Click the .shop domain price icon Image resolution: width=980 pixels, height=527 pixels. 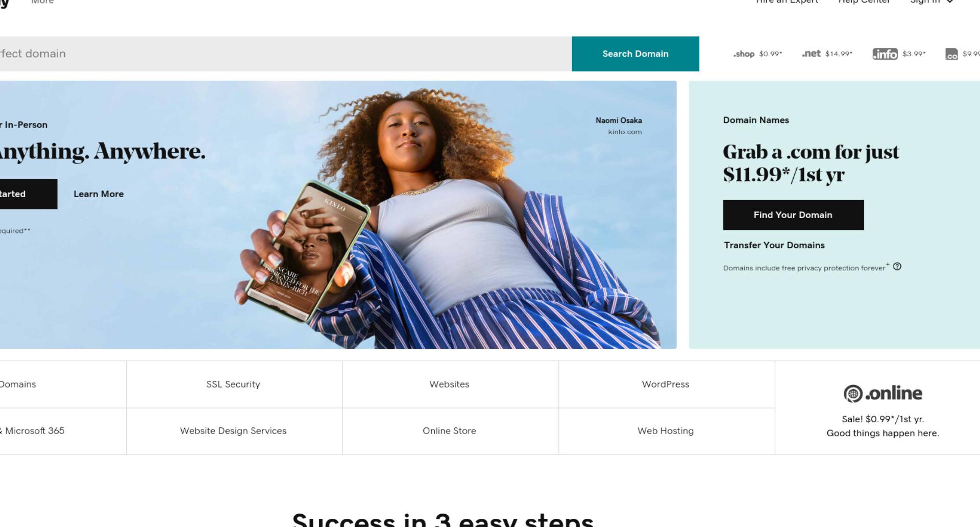(x=744, y=54)
